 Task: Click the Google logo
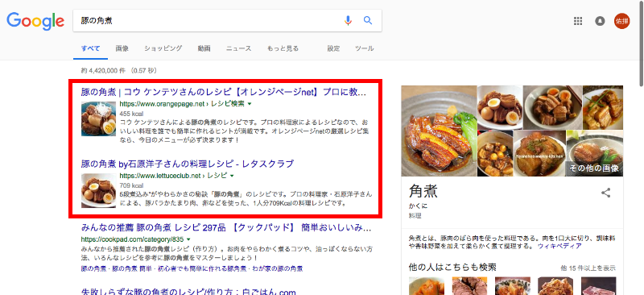pos(35,21)
